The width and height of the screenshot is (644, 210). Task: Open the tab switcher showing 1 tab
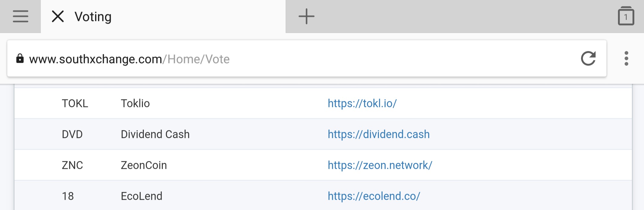(626, 16)
